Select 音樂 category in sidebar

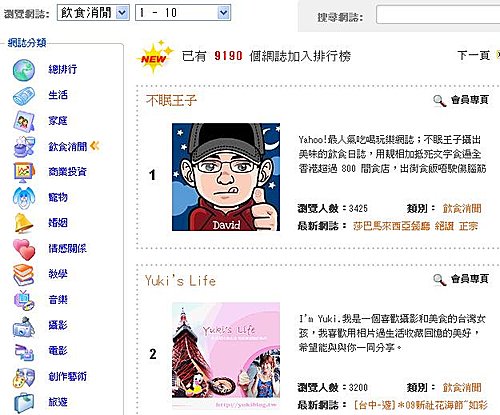point(58,300)
